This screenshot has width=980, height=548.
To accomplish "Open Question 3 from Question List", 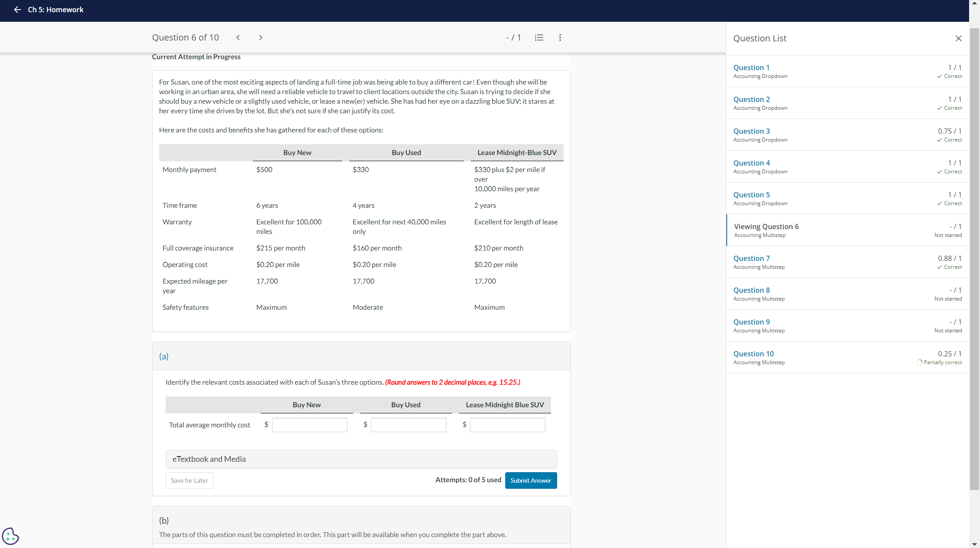I will tap(751, 131).
